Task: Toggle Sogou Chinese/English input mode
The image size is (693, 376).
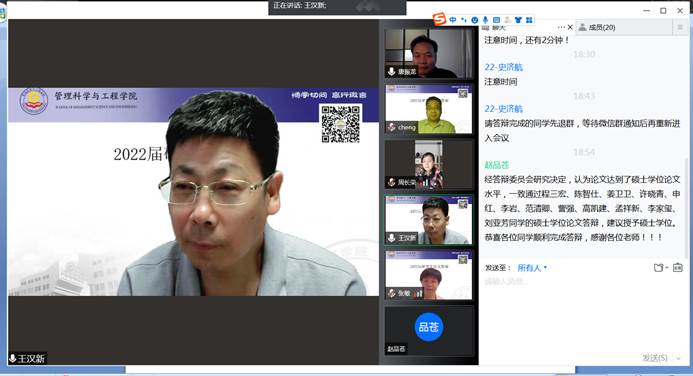Action: 453,20
